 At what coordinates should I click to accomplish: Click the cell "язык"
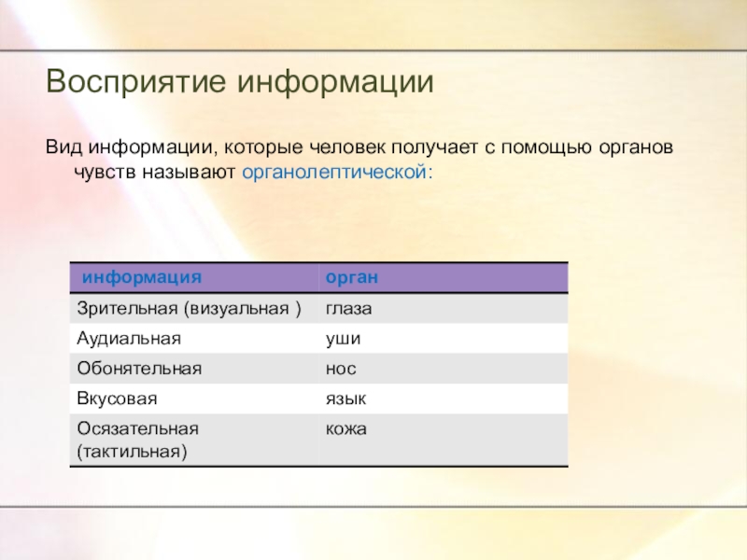pyautogui.click(x=444, y=399)
